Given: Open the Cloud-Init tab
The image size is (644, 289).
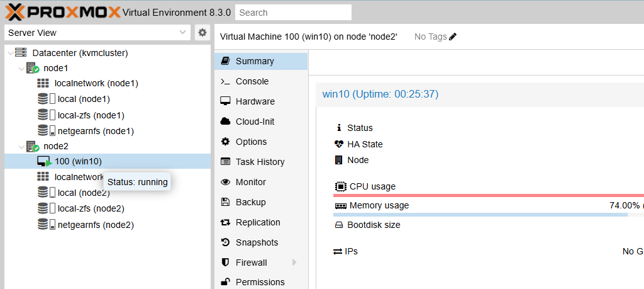Looking at the screenshot, I should pos(261,122).
